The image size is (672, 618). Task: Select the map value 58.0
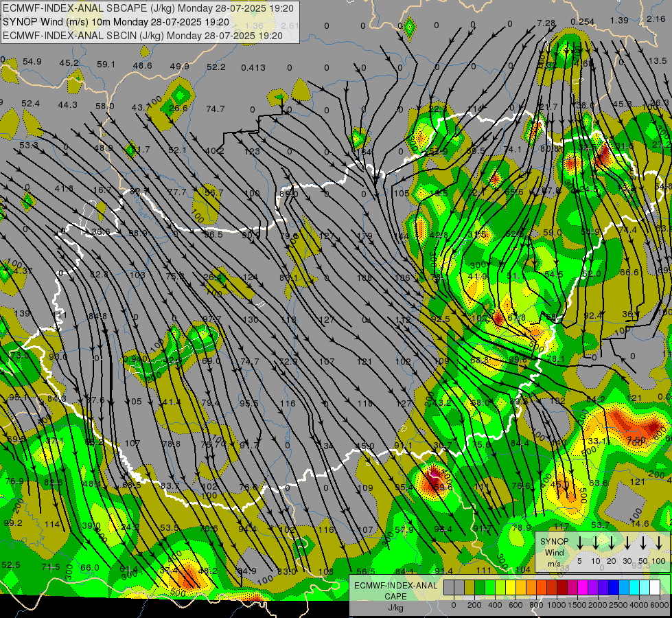pyautogui.click(x=104, y=106)
